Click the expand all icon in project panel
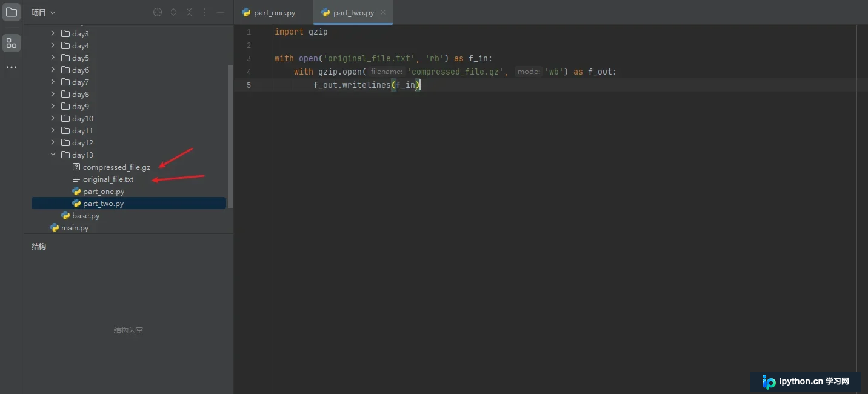This screenshot has width=868, height=394. coord(173,12)
